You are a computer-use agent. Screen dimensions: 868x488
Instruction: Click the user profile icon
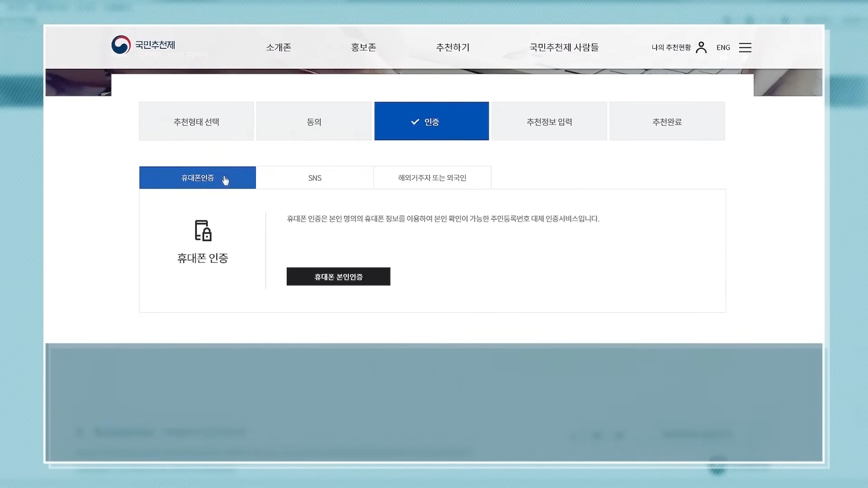tap(701, 47)
